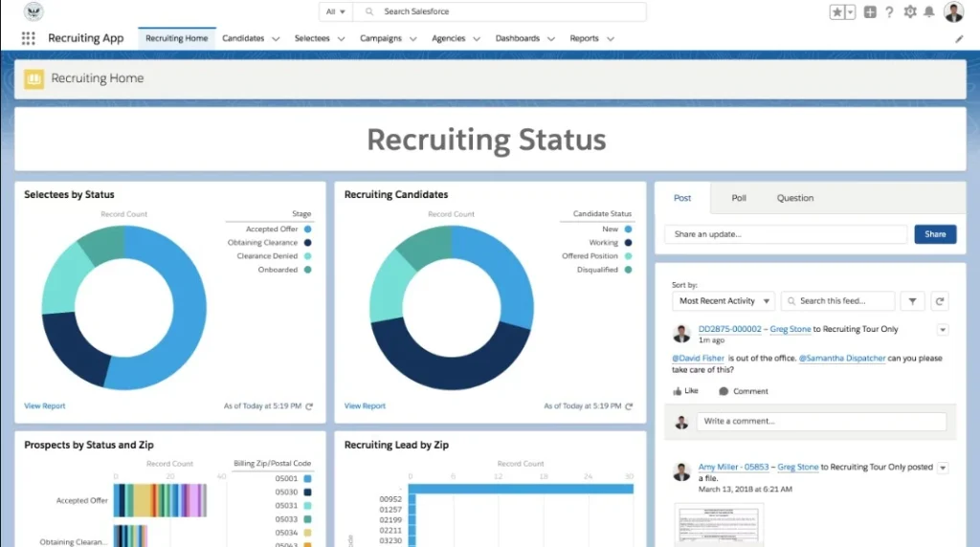
Task: View Report for Selectees by Status
Action: (44, 405)
